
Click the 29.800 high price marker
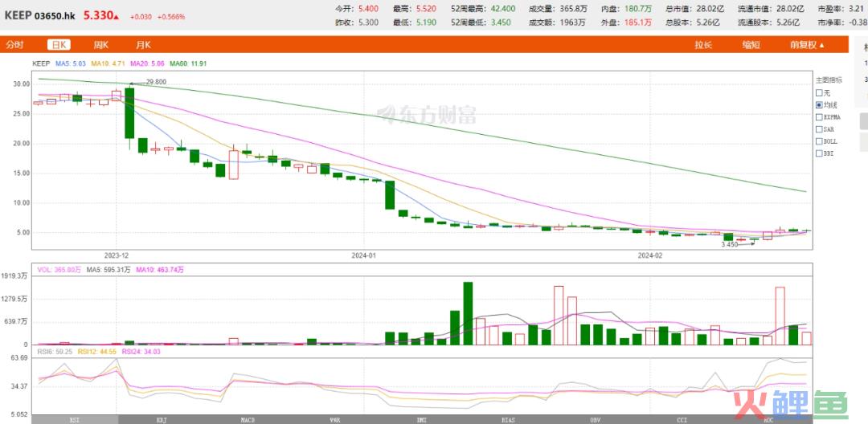(x=156, y=82)
